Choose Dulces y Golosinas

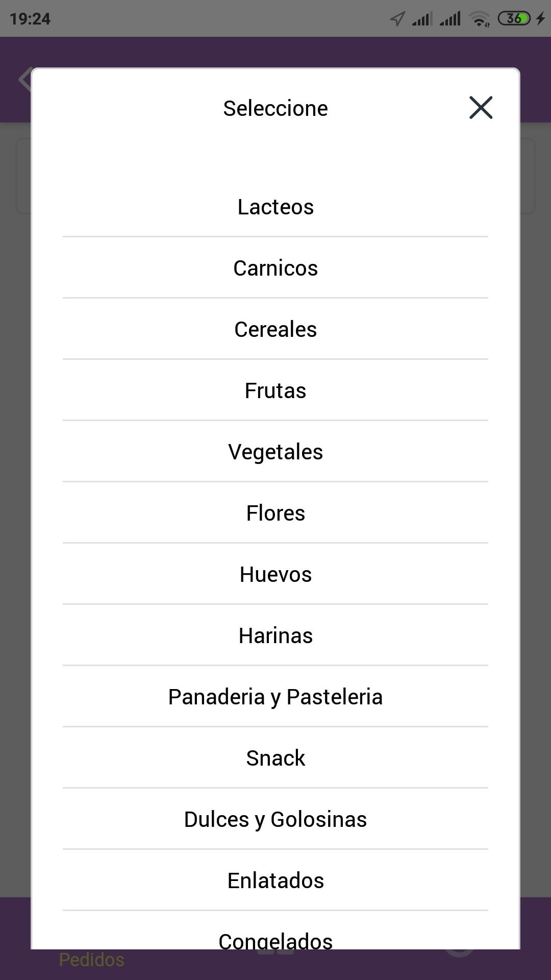coord(275,819)
